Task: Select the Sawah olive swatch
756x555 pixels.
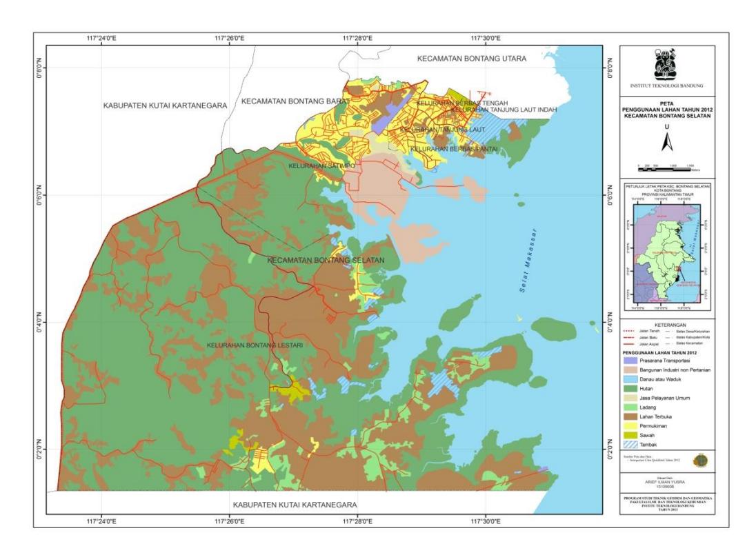Action: coord(630,435)
